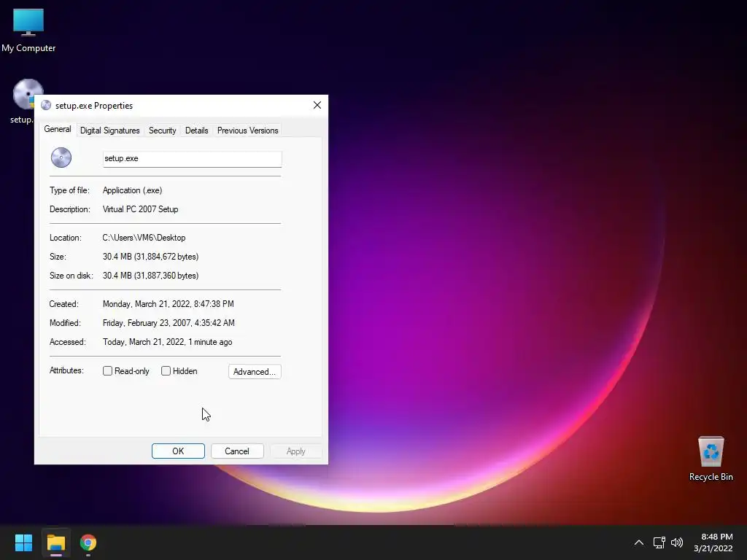Click the setup.exe file name field

point(192,158)
